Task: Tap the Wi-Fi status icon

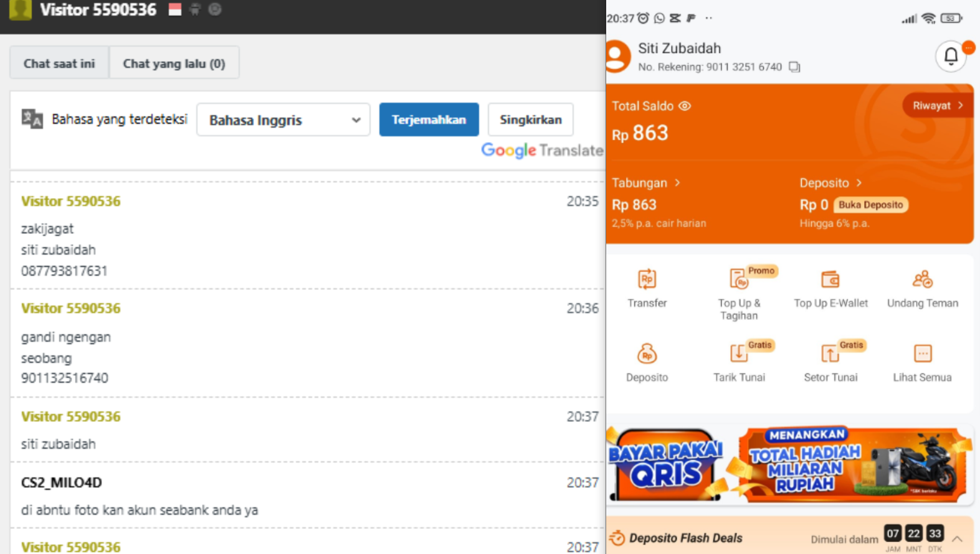Action: [928, 18]
